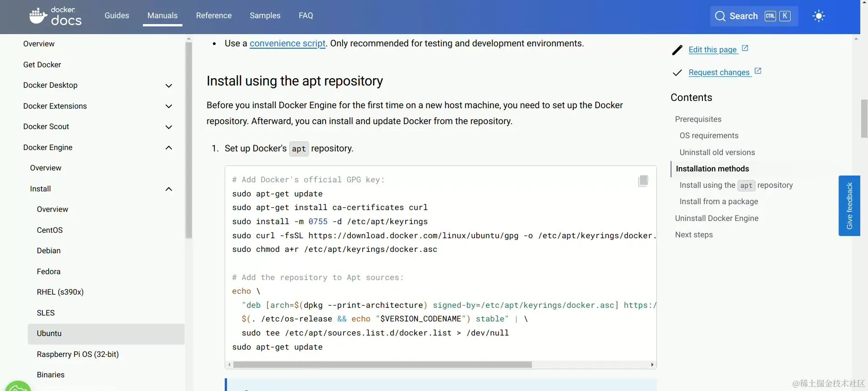The width and height of the screenshot is (868, 391).
Task: Open Overview under Docker Engine
Action: 45,168
